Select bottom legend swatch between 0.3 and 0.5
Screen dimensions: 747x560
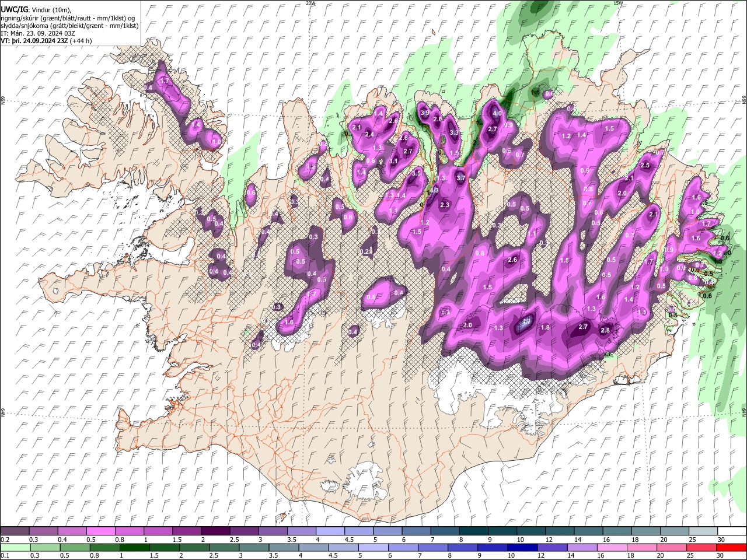tap(45, 547)
